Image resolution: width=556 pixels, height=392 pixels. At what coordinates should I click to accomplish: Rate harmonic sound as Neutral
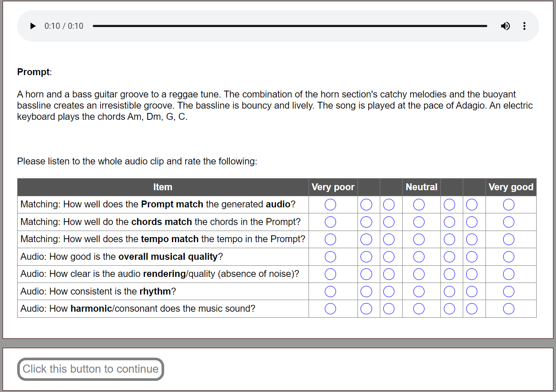(419, 309)
